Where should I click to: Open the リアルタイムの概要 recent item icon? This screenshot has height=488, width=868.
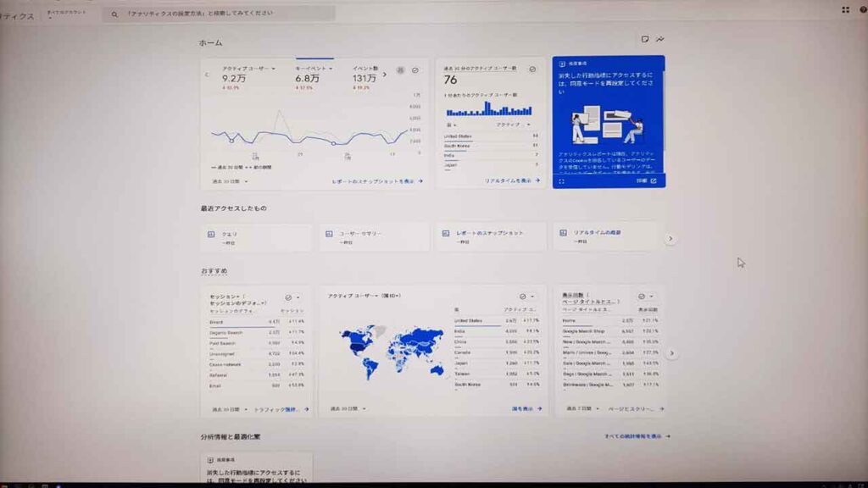pos(563,233)
